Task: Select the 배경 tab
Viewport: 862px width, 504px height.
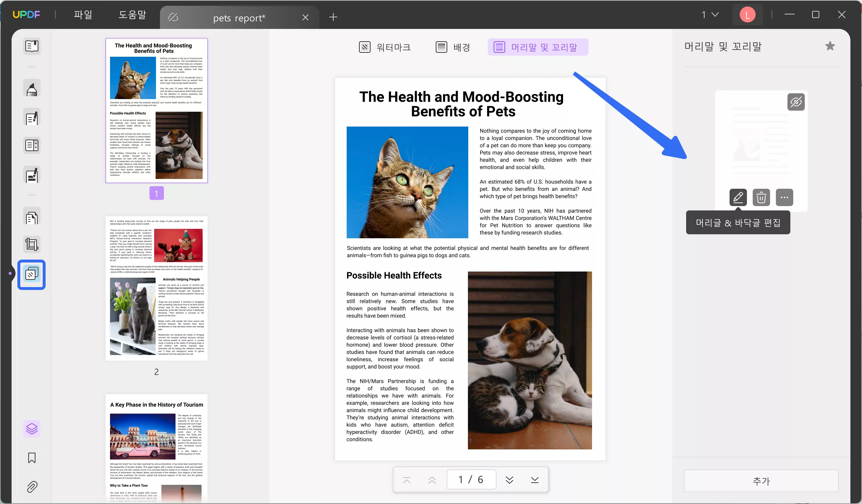Action: [453, 47]
